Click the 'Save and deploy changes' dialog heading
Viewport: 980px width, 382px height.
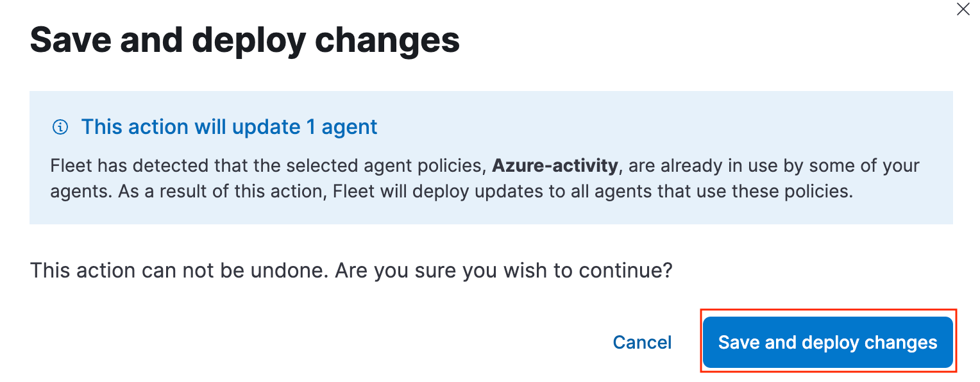pos(244,40)
